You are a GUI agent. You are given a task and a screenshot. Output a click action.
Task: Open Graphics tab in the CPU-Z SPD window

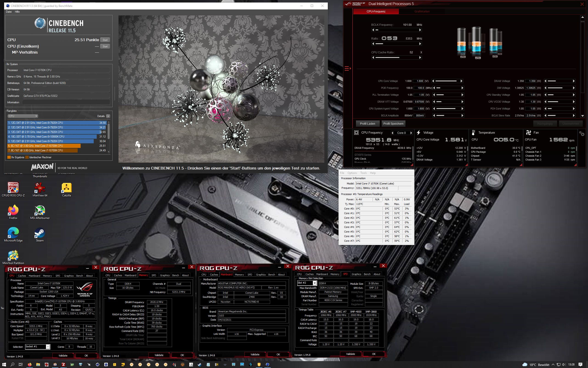[x=356, y=274]
